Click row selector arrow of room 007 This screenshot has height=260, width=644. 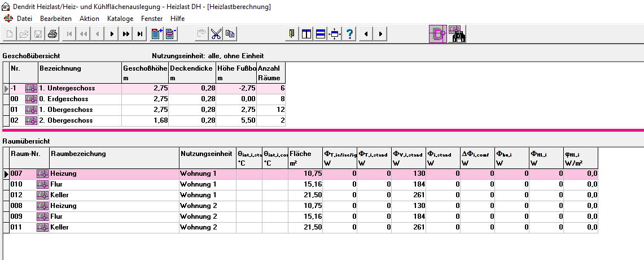pos(6,174)
